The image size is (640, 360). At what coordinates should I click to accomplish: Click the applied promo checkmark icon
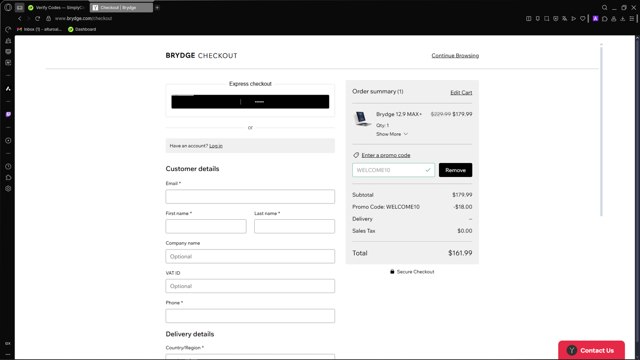428,170
